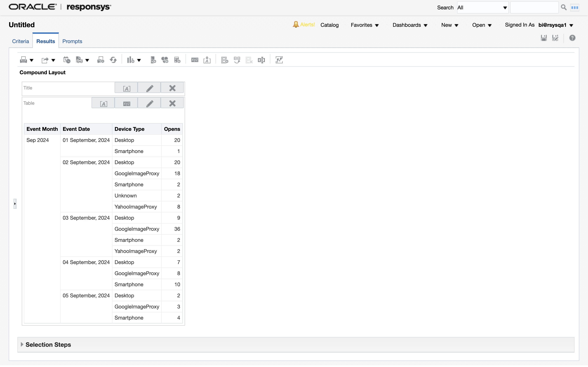Click the toolbar search magnifier icon

pos(564,8)
